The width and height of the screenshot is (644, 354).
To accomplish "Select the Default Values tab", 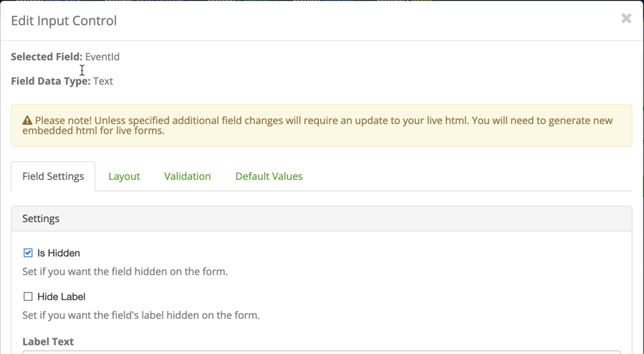I will point(269,176).
